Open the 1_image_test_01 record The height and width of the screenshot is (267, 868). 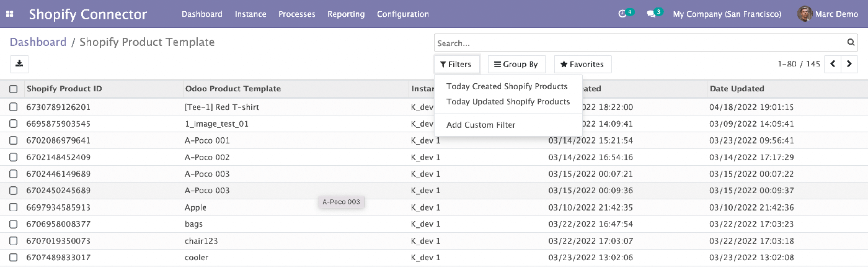tap(216, 124)
